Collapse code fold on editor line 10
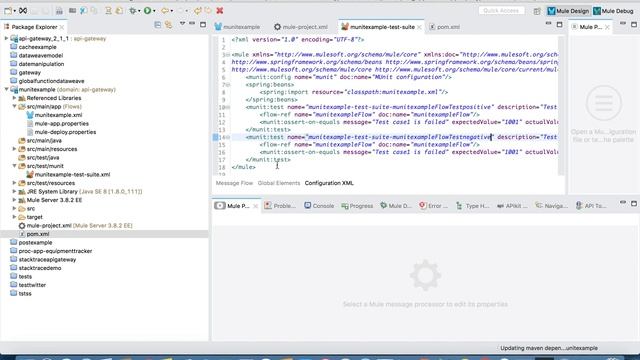This screenshot has width=640, height=360. click(228, 107)
